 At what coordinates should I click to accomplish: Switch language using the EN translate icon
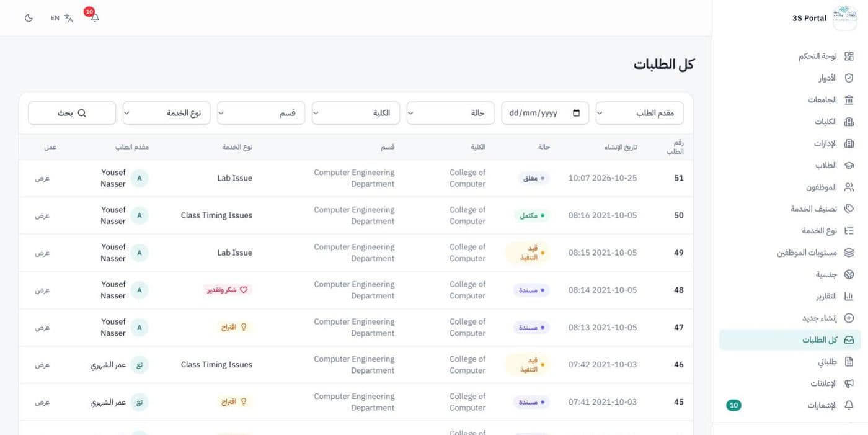click(x=62, y=18)
